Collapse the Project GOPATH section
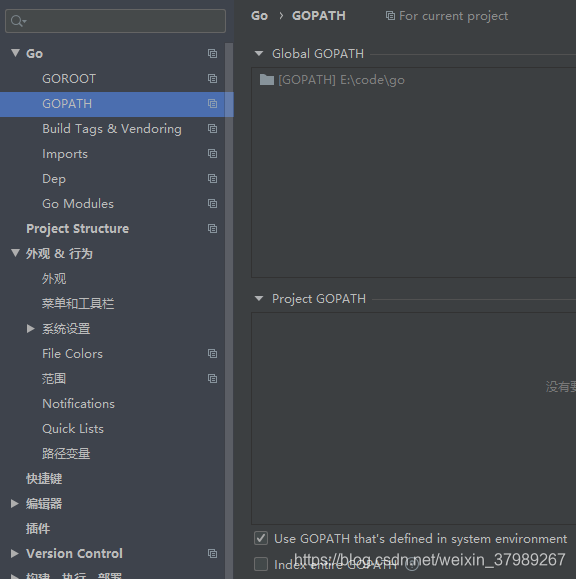Viewport: 576px width, 579px height. (259, 299)
